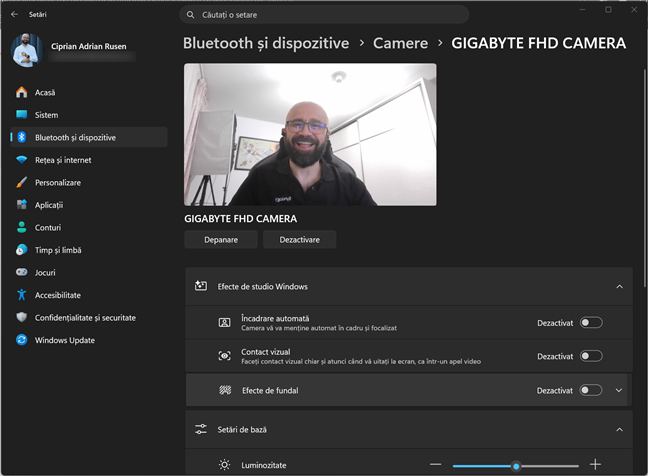This screenshot has width=648, height=476.
Task: Open Timp și limbă settings
Action: tap(89, 250)
